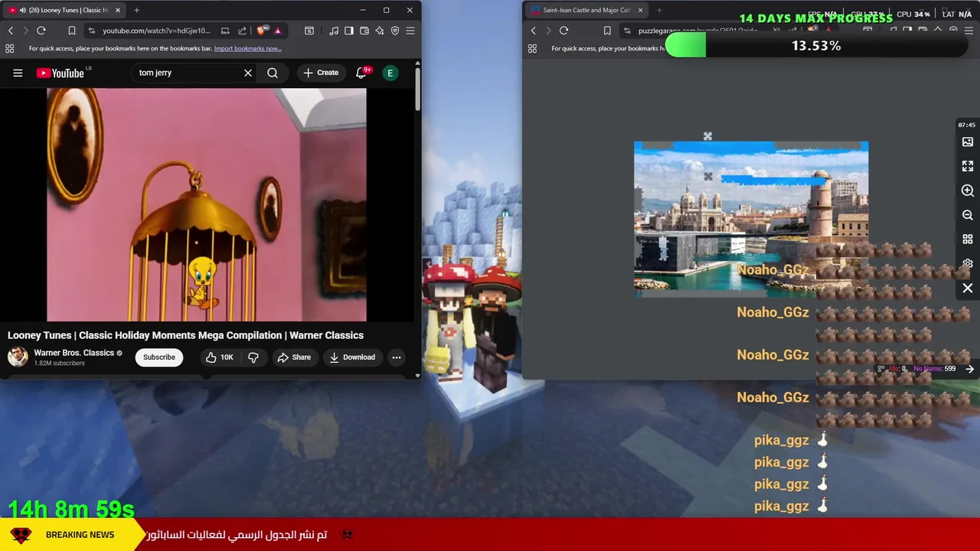Select the Looney Tunes tab
The width and height of the screenshot is (980, 551).
[x=64, y=10]
